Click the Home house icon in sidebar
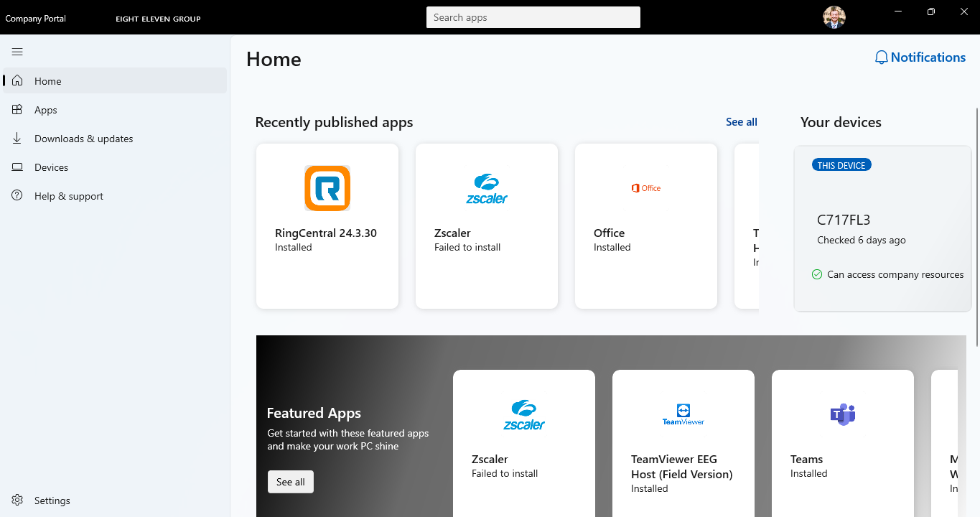 pos(18,81)
